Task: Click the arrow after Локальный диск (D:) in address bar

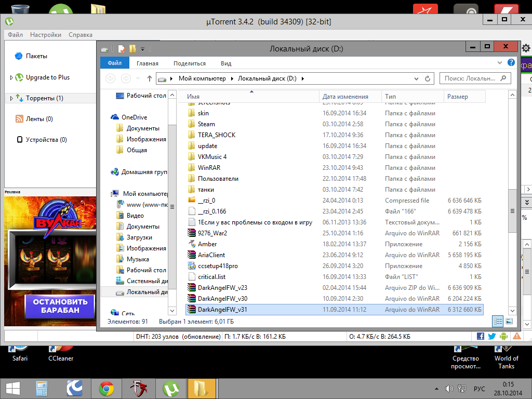Action: click(303, 79)
